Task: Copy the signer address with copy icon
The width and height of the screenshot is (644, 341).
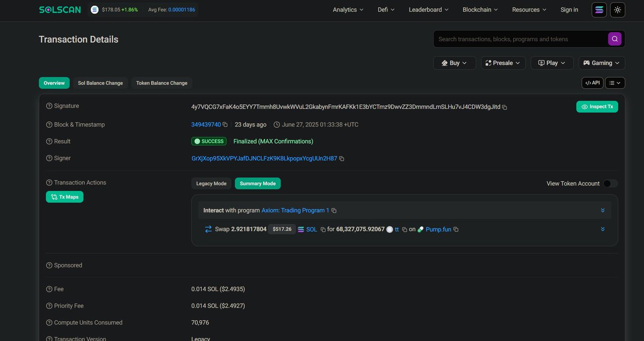Action: tap(342, 158)
